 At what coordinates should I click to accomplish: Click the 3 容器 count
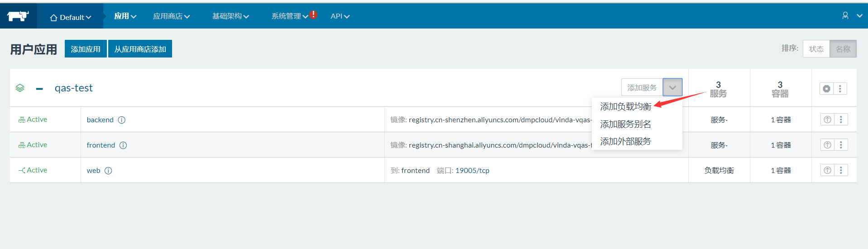pos(780,89)
